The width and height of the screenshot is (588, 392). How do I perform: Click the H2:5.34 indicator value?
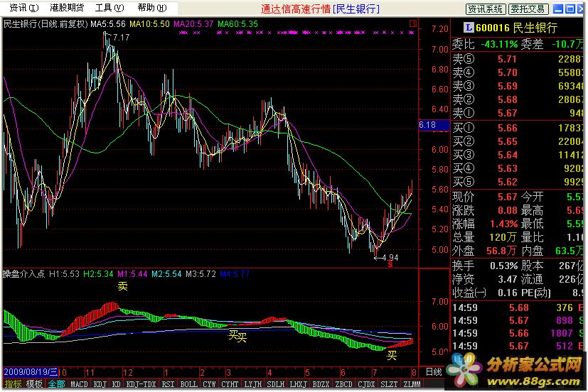pyautogui.click(x=98, y=273)
